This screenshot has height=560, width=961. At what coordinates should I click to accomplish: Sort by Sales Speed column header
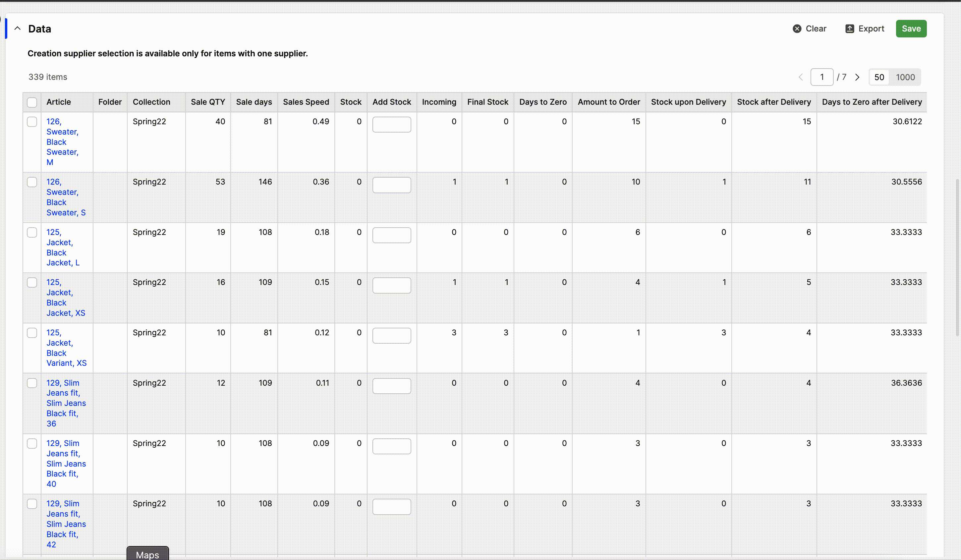pyautogui.click(x=306, y=102)
